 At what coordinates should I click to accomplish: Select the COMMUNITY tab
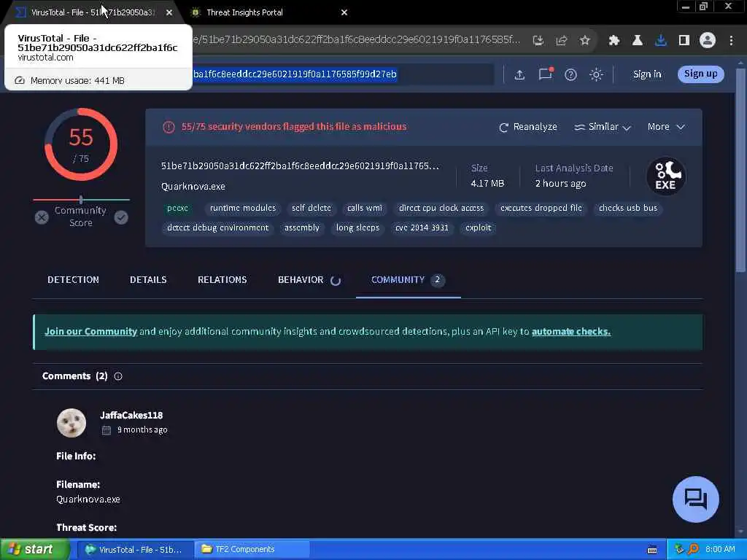tap(408, 279)
